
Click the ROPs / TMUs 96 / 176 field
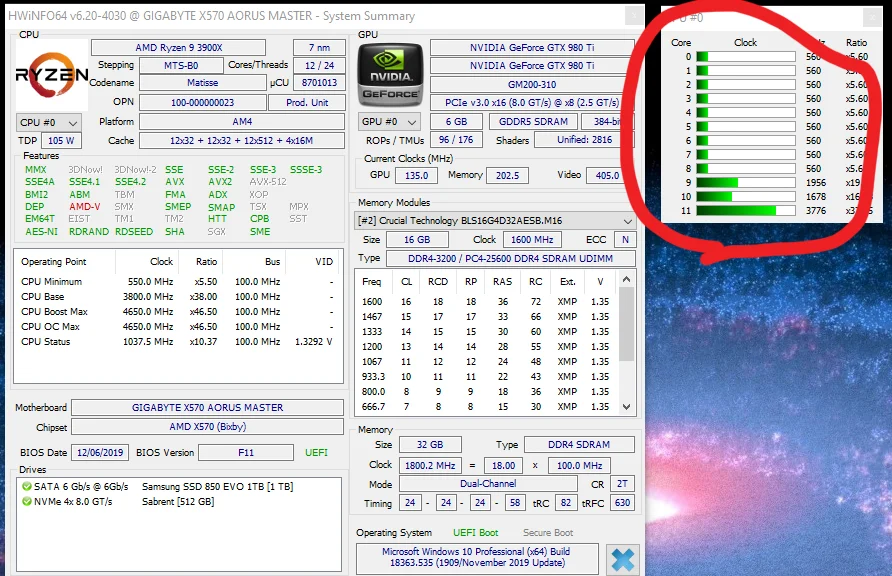click(456, 140)
